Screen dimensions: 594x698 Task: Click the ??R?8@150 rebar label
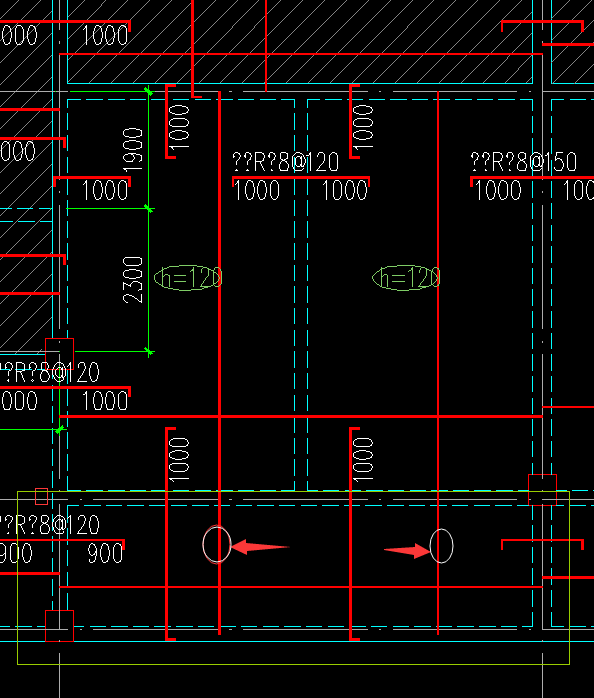pos(524,162)
